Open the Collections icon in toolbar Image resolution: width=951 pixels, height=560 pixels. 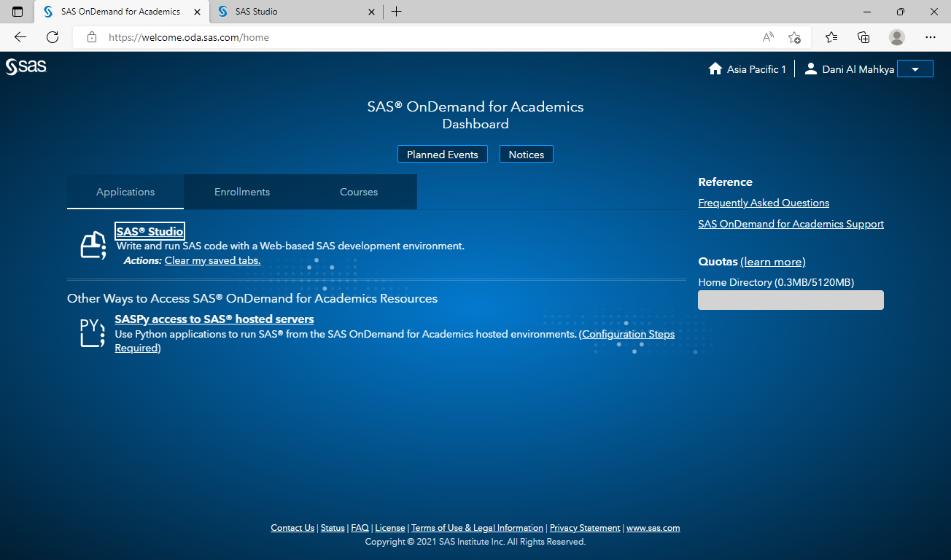(863, 37)
